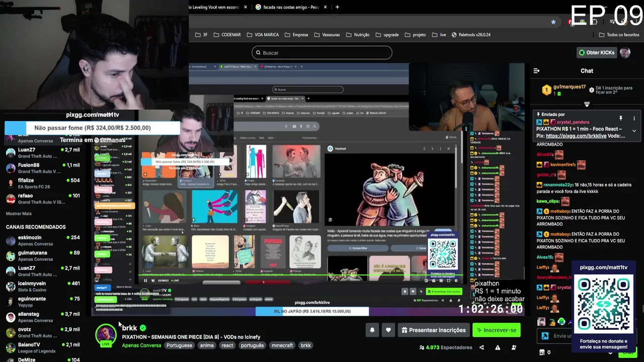The width and height of the screenshot is (644, 362).
Task: Open the upgrade bookmarks folder
Action: (387, 35)
